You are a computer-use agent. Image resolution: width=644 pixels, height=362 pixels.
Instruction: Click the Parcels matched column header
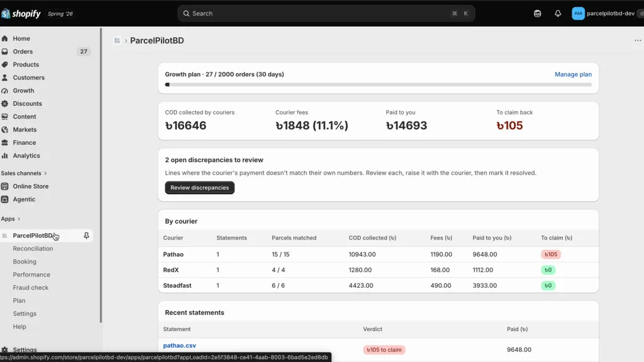(294, 238)
